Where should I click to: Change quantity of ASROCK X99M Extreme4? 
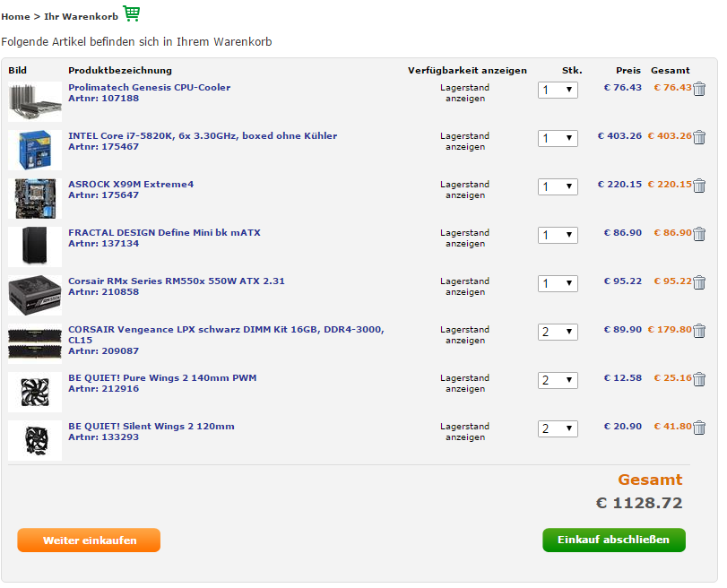click(x=558, y=186)
